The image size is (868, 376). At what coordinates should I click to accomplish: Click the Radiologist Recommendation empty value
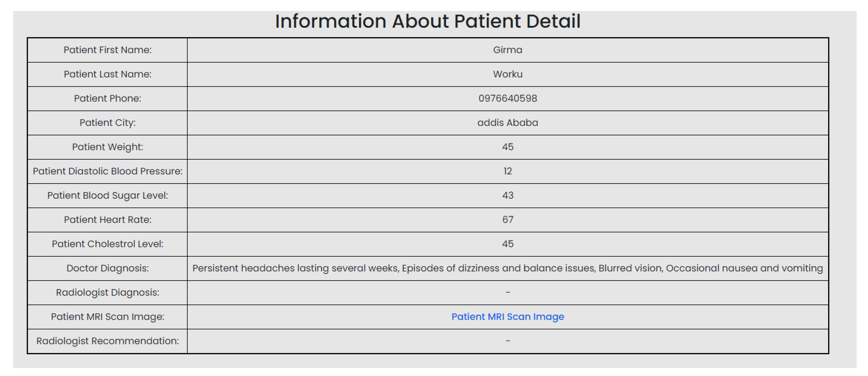[x=507, y=341]
